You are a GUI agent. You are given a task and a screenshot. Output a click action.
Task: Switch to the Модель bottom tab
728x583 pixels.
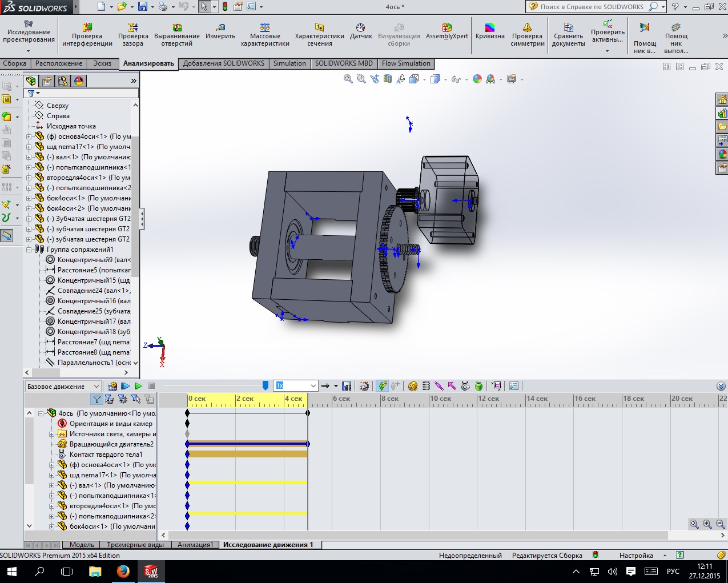click(82, 545)
